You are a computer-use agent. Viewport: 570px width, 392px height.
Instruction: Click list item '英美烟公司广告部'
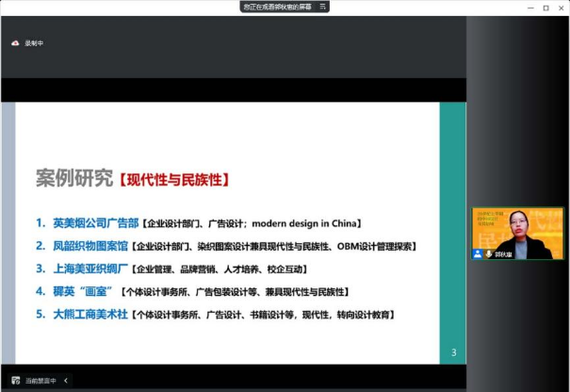tap(96, 223)
